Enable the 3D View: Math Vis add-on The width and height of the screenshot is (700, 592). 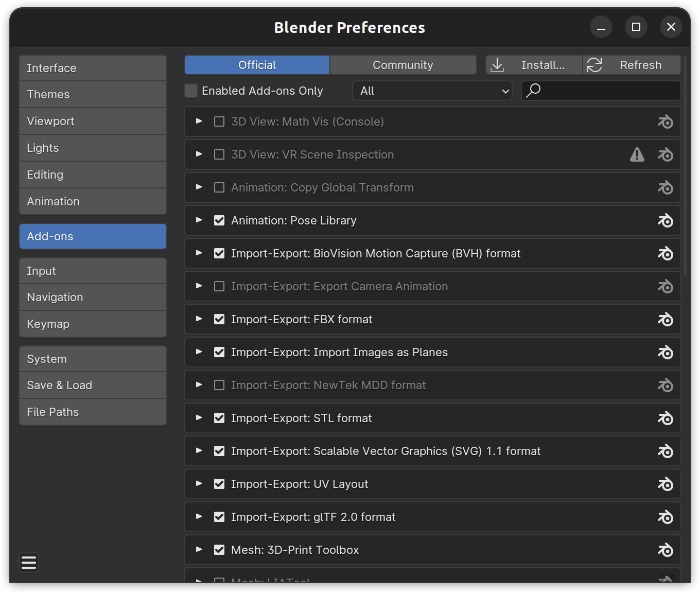(x=219, y=121)
